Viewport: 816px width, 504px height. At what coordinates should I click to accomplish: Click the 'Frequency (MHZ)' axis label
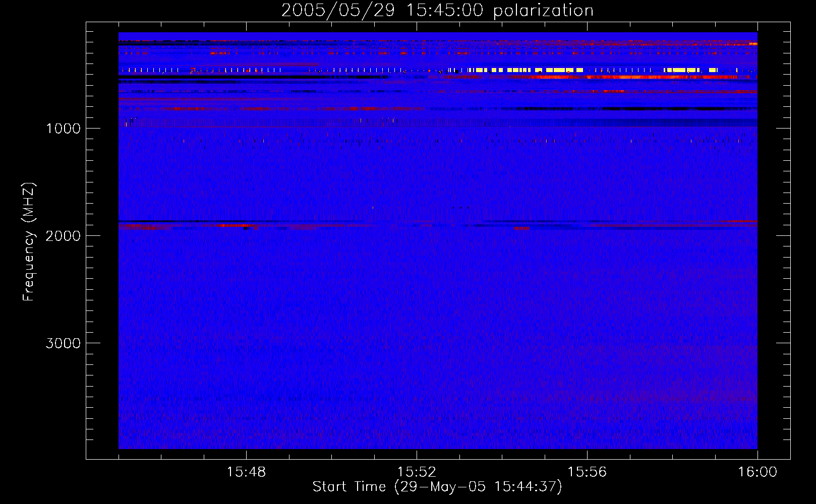(29, 242)
